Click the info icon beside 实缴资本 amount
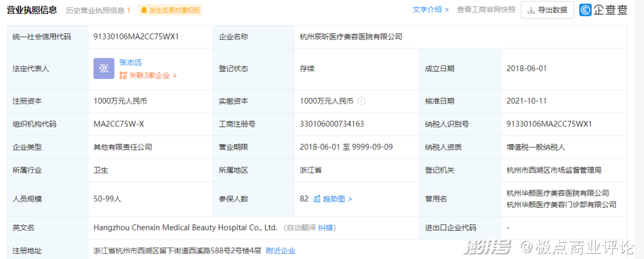The height and width of the screenshot is (259, 644). pyautogui.click(x=361, y=101)
